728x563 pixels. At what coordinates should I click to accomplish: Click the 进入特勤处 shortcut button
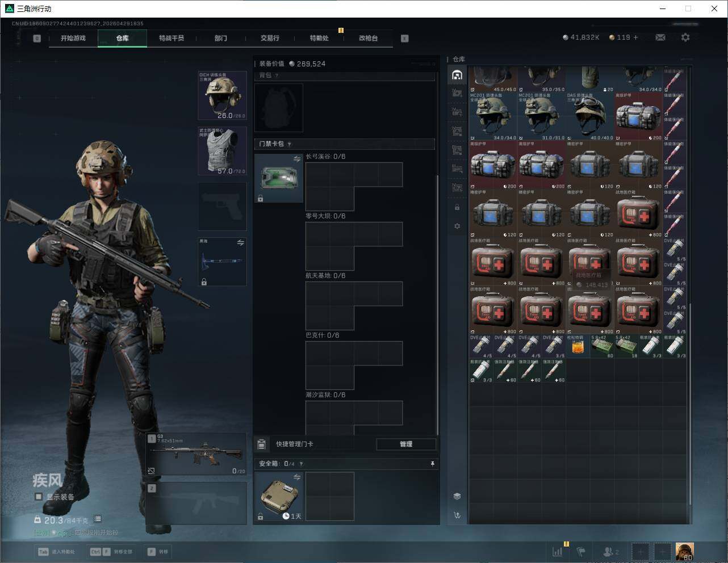tap(56, 552)
